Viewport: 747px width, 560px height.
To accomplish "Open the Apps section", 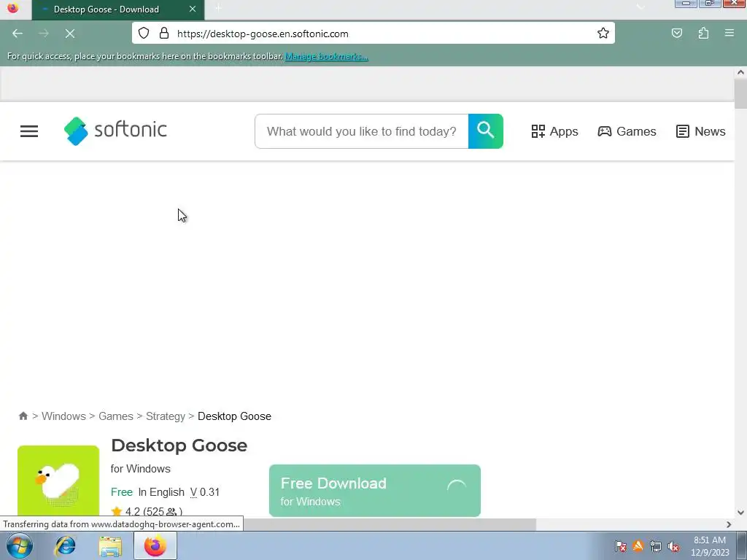I will tap(554, 131).
